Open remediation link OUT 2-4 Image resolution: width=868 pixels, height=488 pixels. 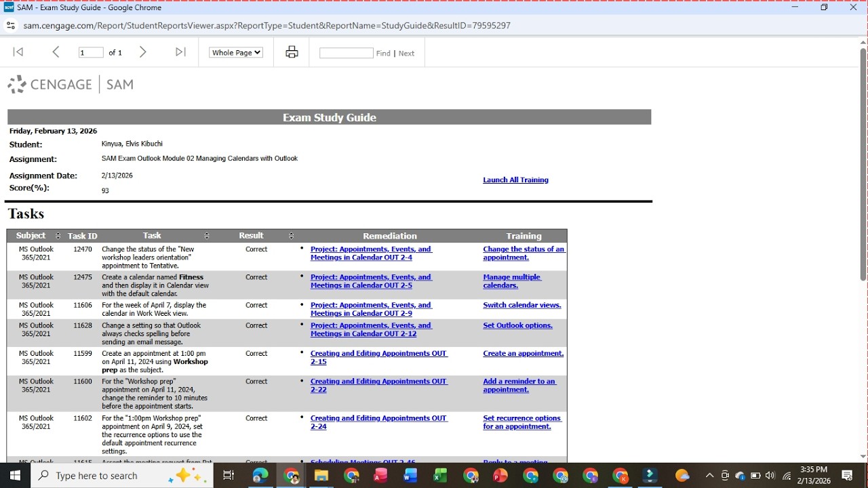pos(371,253)
